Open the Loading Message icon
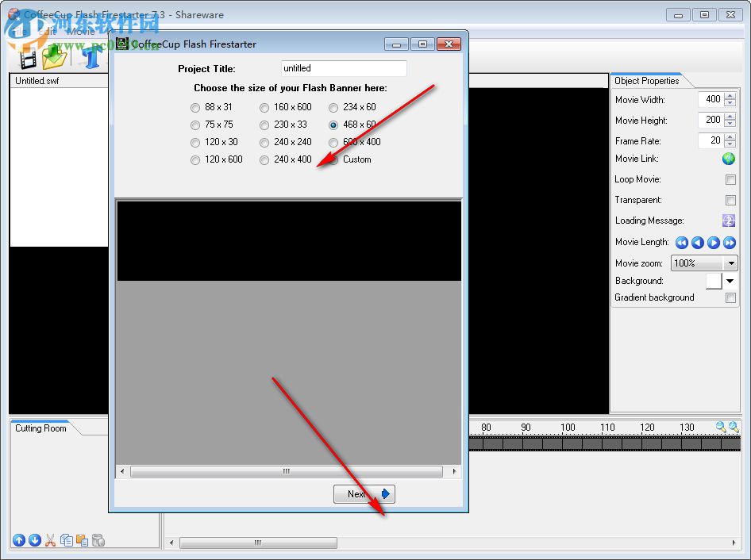The height and width of the screenshot is (560, 751). pyautogui.click(x=729, y=221)
